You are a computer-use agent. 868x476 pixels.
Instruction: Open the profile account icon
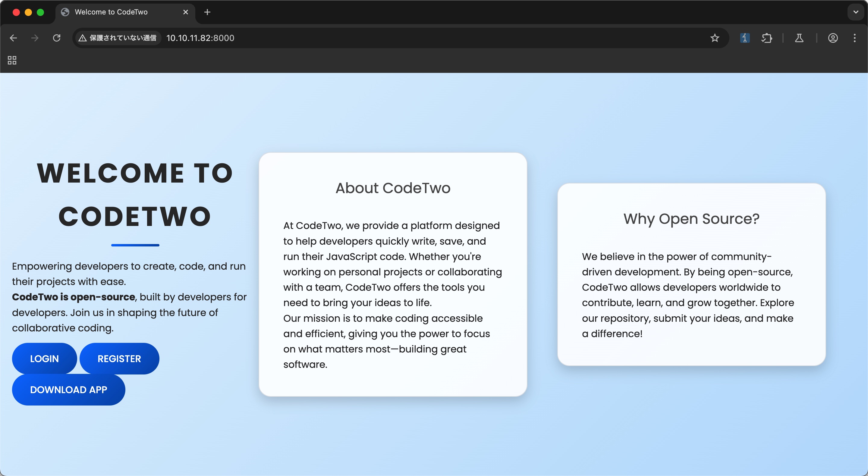point(833,38)
